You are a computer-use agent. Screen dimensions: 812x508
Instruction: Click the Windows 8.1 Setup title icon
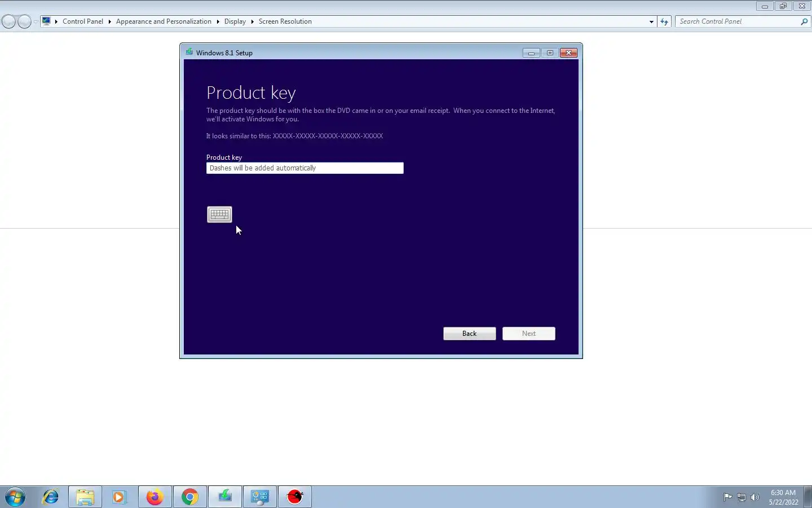189,52
